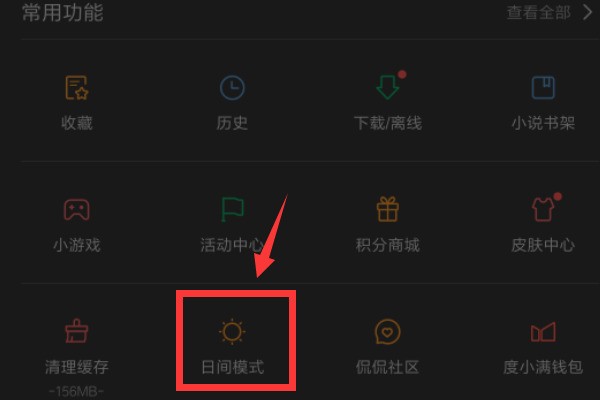This screenshot has height=400, width=600.
Task: Select the 皮肤中心 label
Action: coord(543,245)
